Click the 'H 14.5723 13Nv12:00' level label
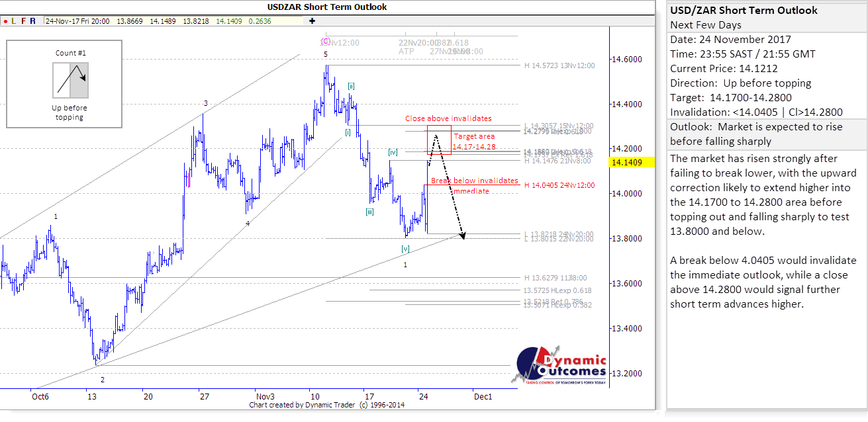Viewport: 868px width, 422px height. pos(559,65)
